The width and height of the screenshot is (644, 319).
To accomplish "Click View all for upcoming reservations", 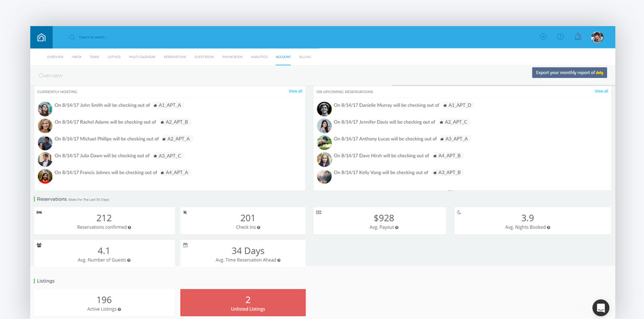I will pyautogui.click(x=601, y=90).
